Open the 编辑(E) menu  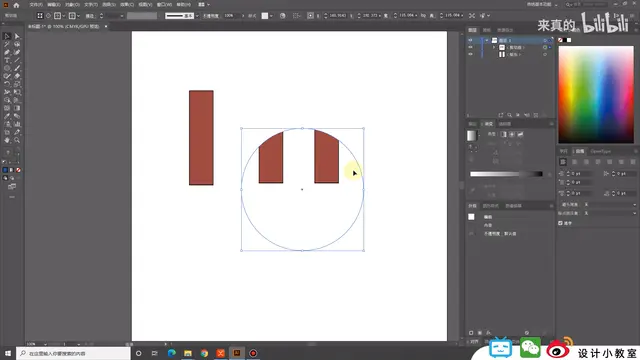(x=53, y=4)
